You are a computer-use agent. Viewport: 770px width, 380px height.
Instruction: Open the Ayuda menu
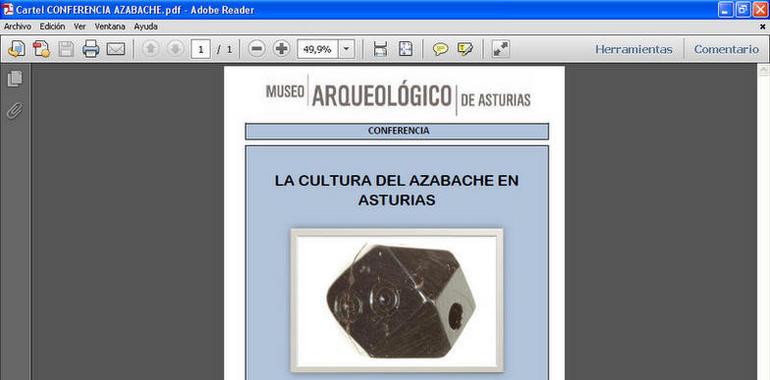[x=146, y=27]
